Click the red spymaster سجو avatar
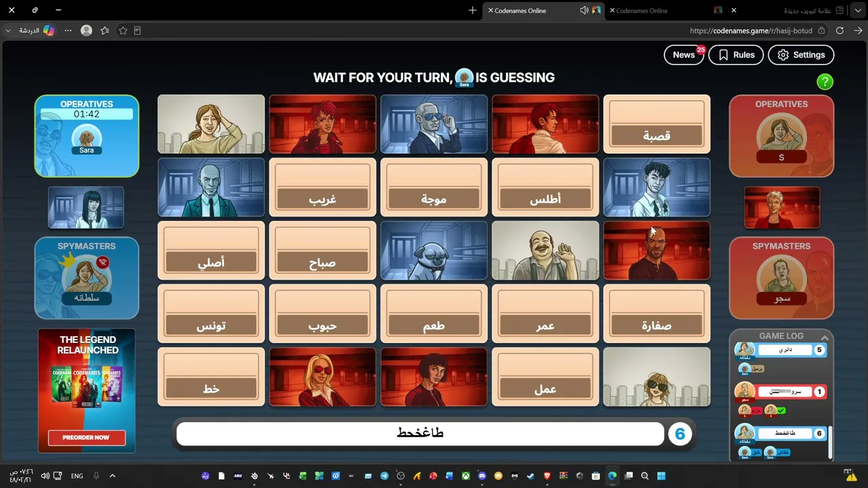 coord(781,281)
